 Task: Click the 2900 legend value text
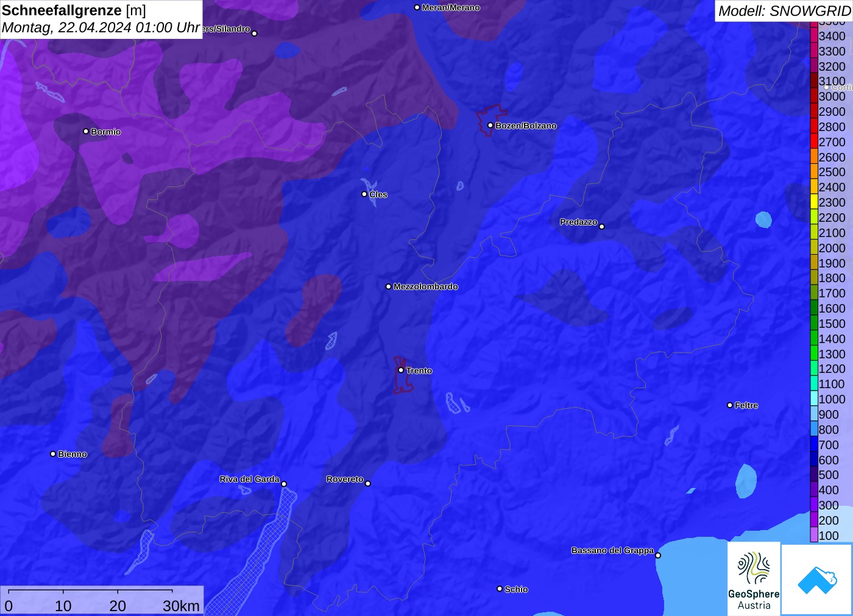point(832,112)
